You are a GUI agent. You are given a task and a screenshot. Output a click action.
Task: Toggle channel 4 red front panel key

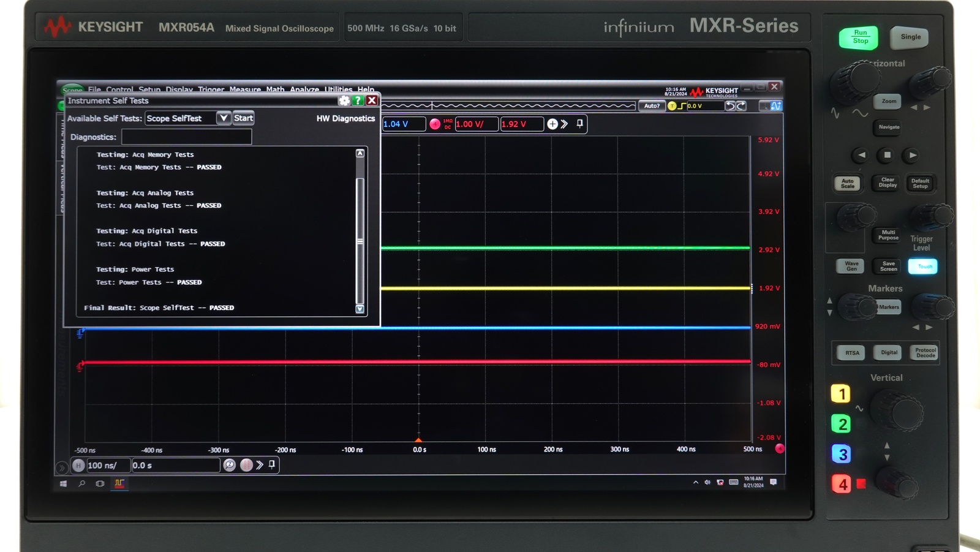tap(842, 484)
